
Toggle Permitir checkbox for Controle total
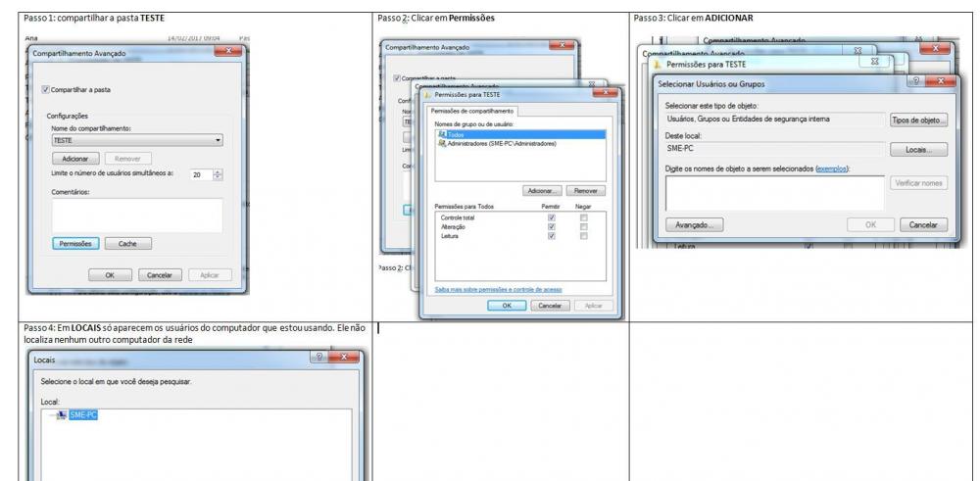click(552, 217)
